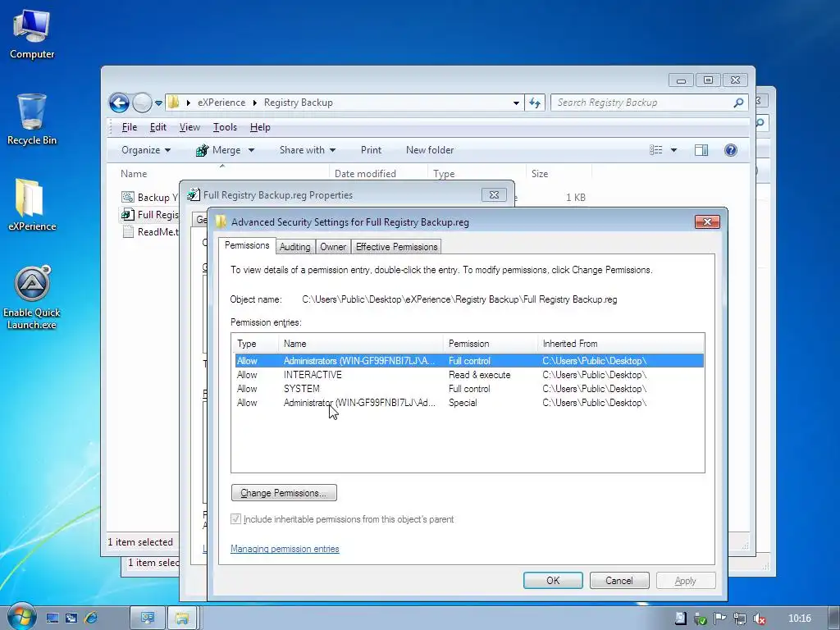
Task: Select the Administrator Special permission entry
Action: click(468, 402)
